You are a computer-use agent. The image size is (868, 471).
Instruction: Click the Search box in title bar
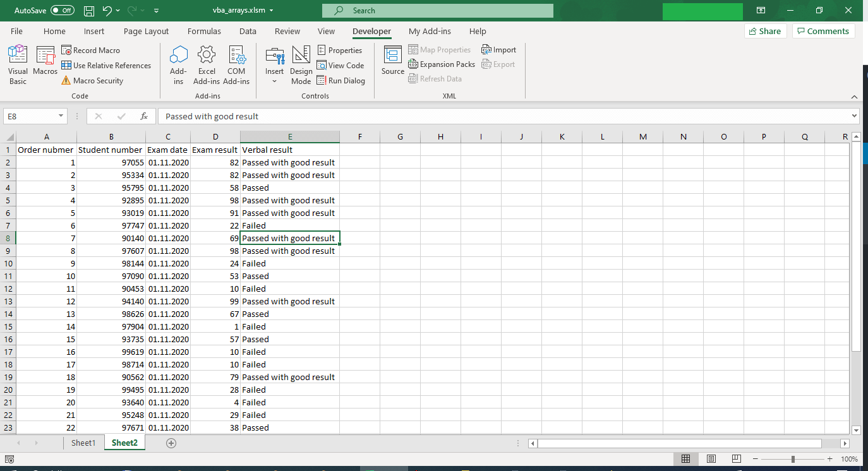[437, 11]
